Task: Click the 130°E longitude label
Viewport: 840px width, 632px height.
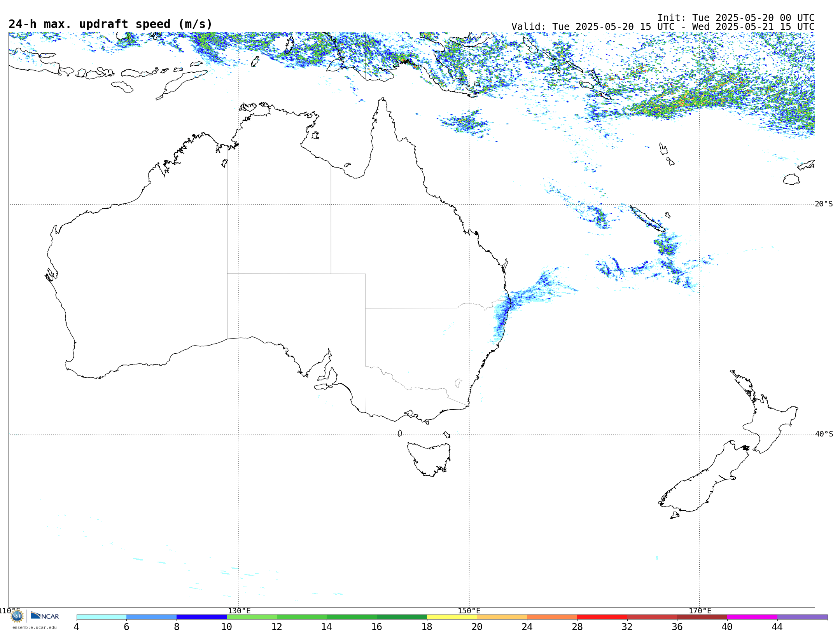Action: [239, 611]
